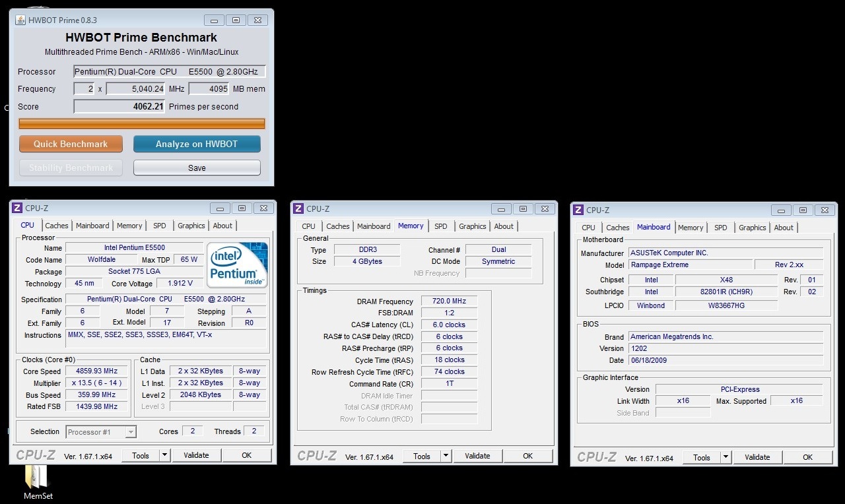Select SPD tab in CPU window
This screenshot has height=504, width=845.
click(160, 226)
